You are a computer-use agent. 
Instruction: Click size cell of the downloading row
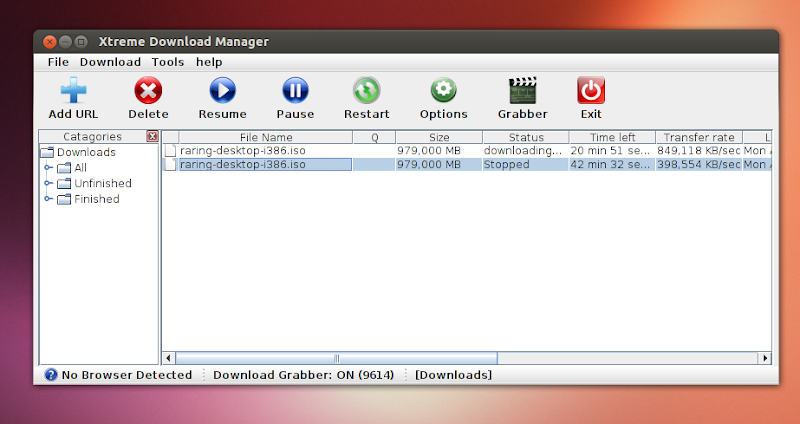pyautogui.click(x=439, y=151)
